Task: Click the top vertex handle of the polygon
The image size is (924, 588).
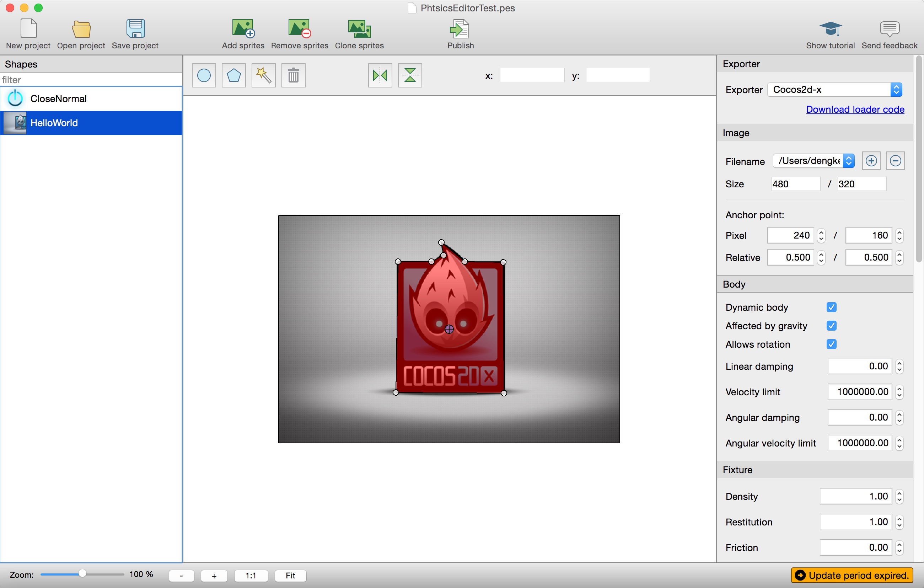Action: pyautogui.click(x=441, y=242)
